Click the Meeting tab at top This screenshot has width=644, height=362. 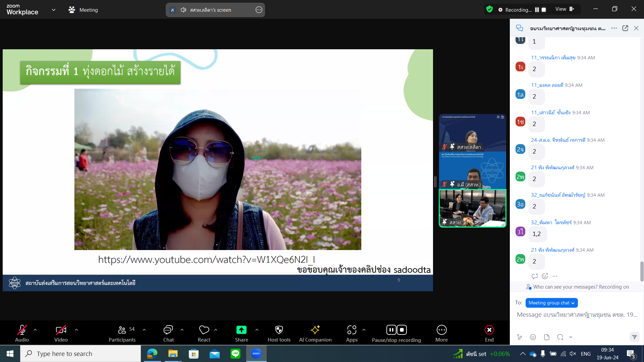coord(83,10)
